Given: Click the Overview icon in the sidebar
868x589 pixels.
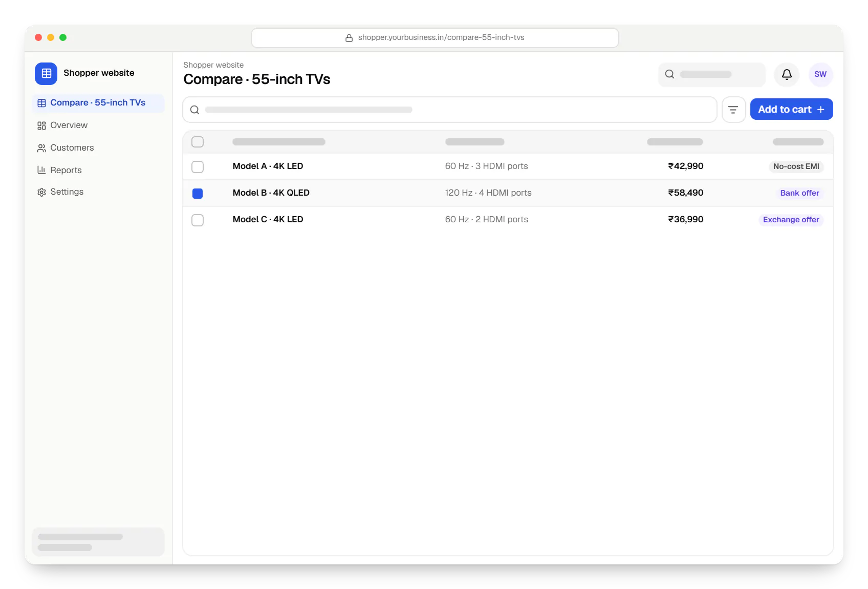Looking at the screenshot, I should (41, 125).
